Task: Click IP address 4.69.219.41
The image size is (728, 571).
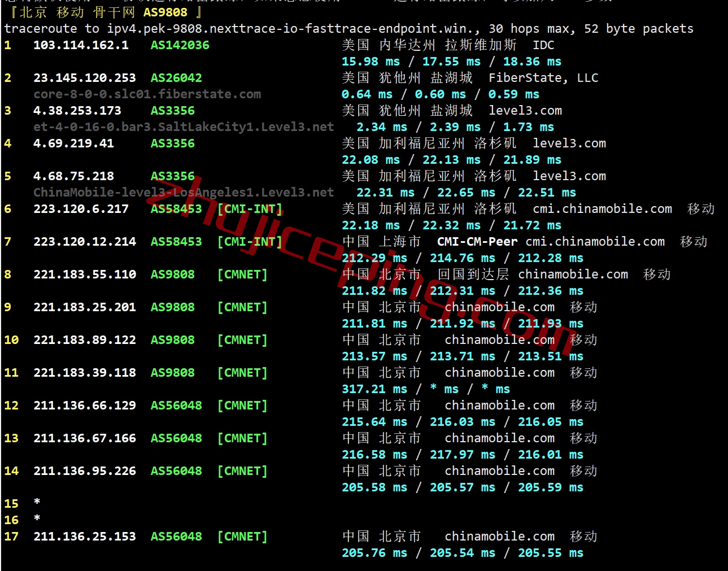Action: pyautogui.click(x=73, y=143)
